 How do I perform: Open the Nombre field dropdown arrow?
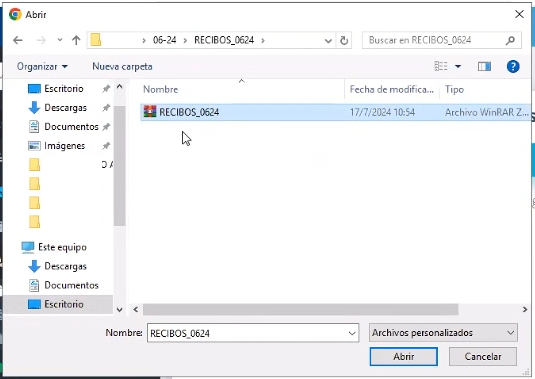click(352, 333)
